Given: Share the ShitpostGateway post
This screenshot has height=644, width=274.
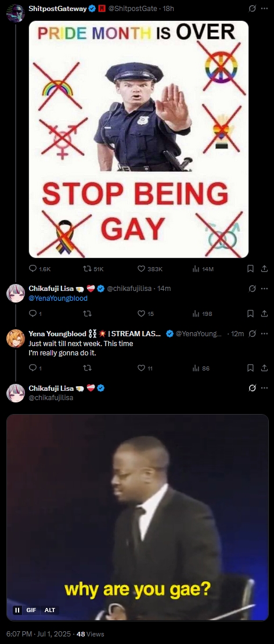Looking at the screenshot, I should click(x=264, y=269).
